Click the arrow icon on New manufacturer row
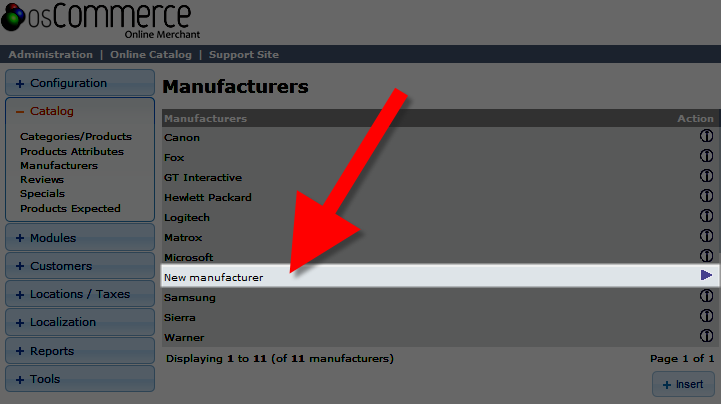The height and width of the screenshot is (404, 721). (x=706, y=275)
